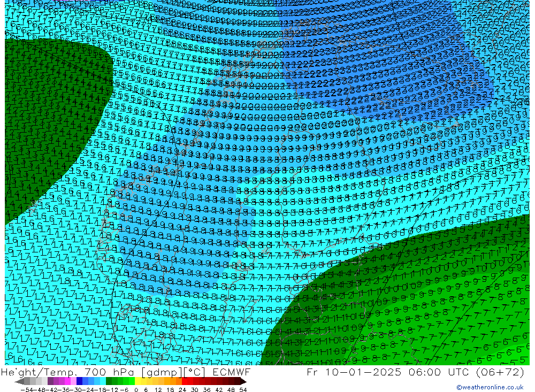Click the legend label 12
This screenshot has width=535, height=392.
[x=158, y=390]
